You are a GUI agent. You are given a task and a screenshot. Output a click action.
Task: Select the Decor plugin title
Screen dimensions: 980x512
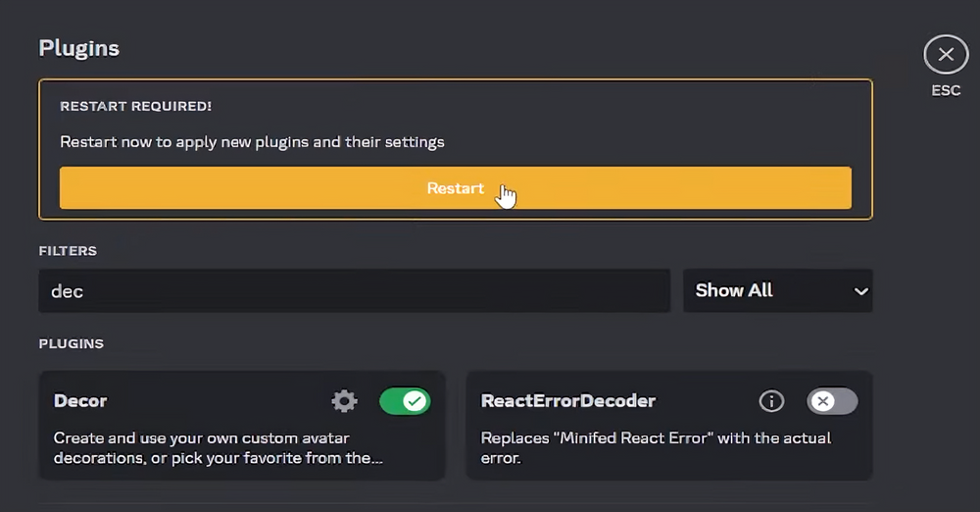pyautogui.click(x=80, y=401)
